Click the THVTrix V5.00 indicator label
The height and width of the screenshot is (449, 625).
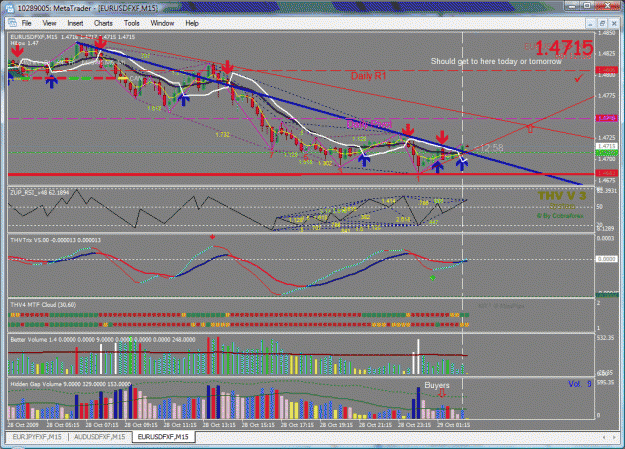55,240
